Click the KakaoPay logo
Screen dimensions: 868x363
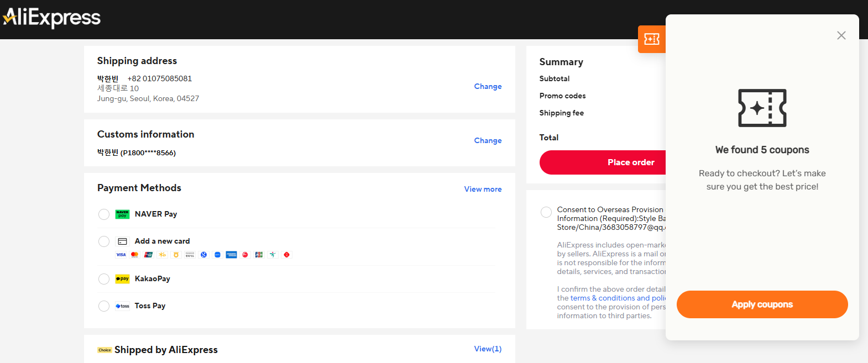point(122,279)
